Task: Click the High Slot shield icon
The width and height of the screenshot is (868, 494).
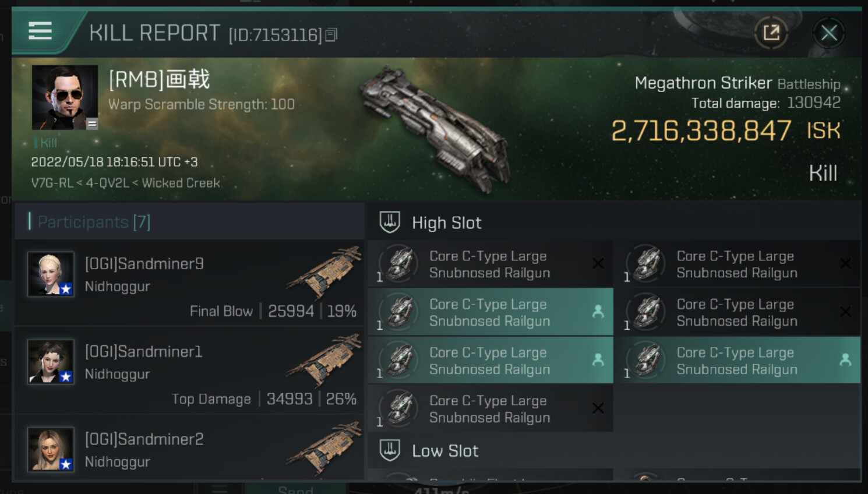Action: click(390, 222)
